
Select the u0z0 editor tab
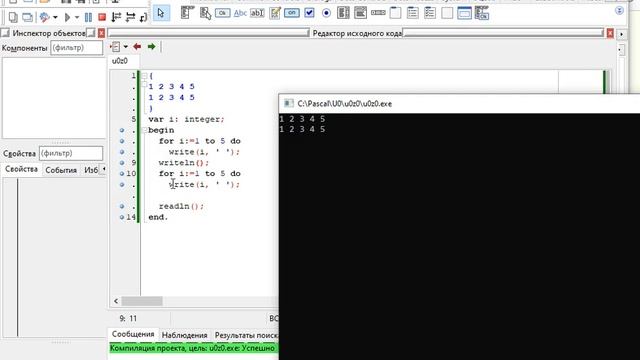pyautogui.click(x=120, y=61)
